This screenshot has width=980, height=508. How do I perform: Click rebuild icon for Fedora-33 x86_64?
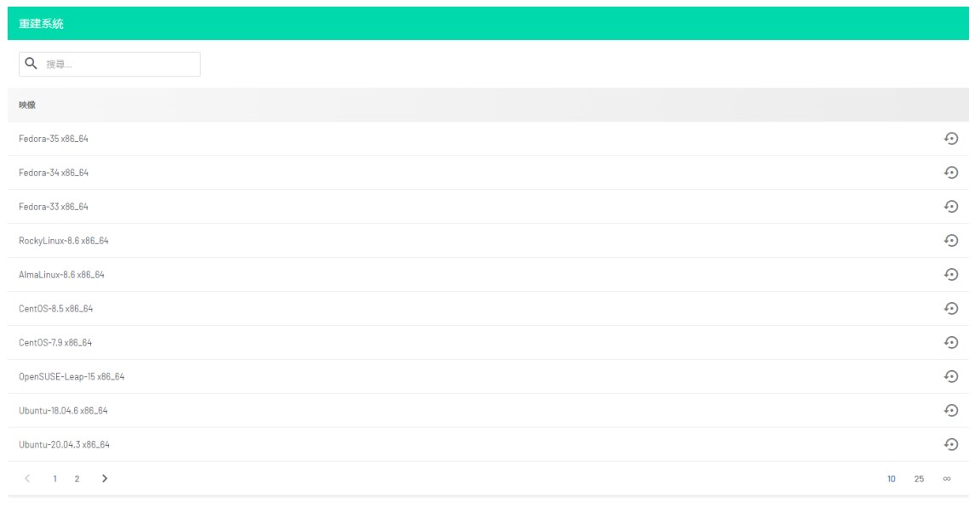(x=952, y=207)
